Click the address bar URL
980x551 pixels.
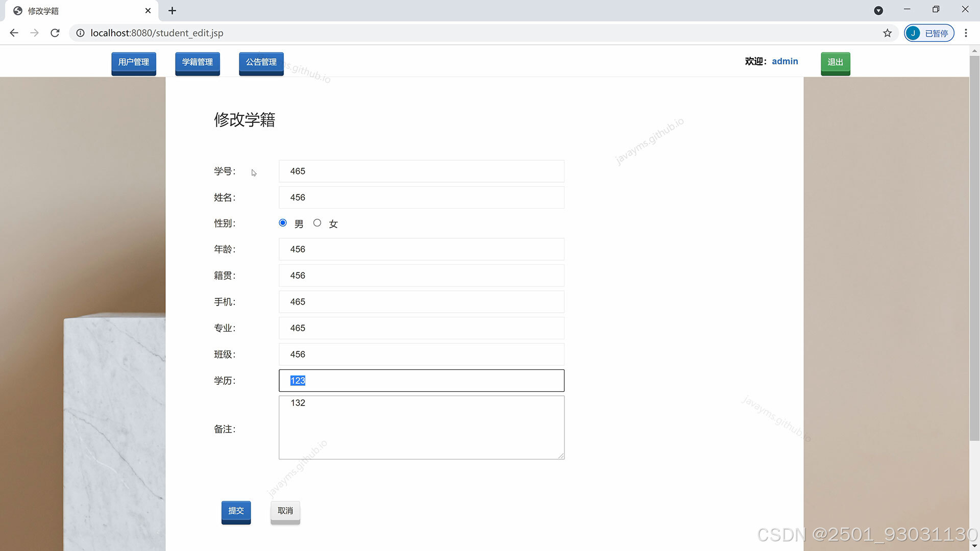pyautogui.click(x=157, y=33)
